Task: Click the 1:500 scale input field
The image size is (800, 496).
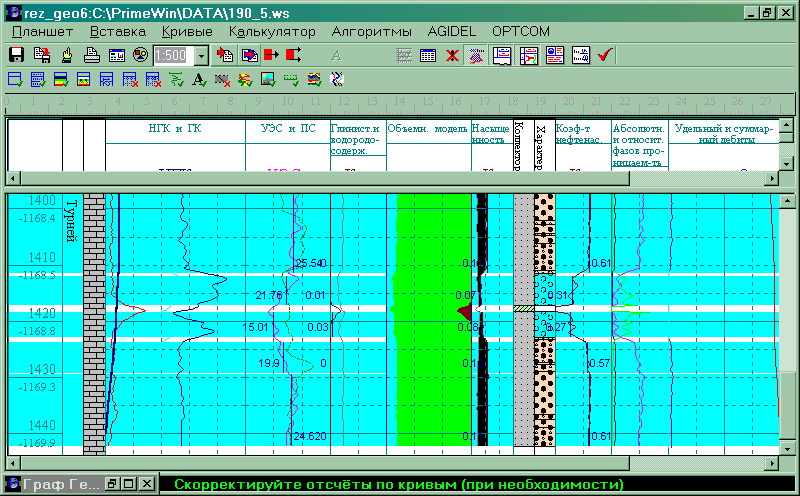Action: 174,55
